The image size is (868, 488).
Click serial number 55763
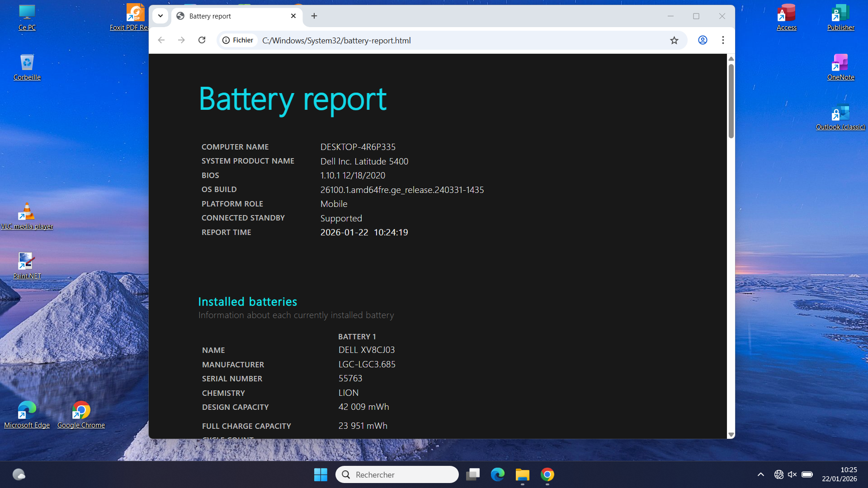tap(350, 378)
